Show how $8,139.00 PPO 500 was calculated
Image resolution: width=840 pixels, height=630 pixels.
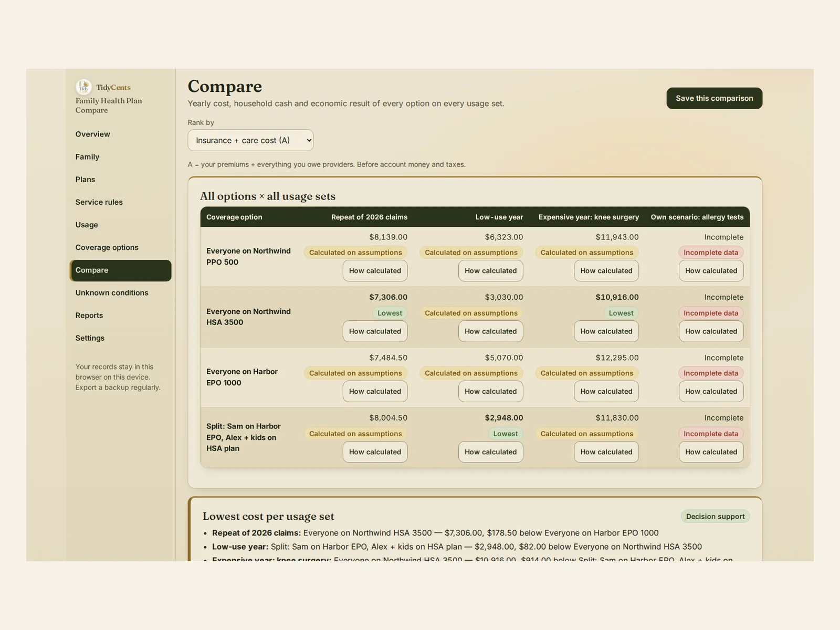[375, 271]
